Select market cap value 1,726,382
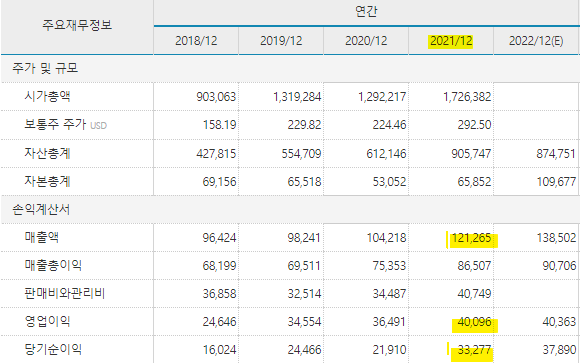This screenshot has height=363, width=580. coord(467,97)
